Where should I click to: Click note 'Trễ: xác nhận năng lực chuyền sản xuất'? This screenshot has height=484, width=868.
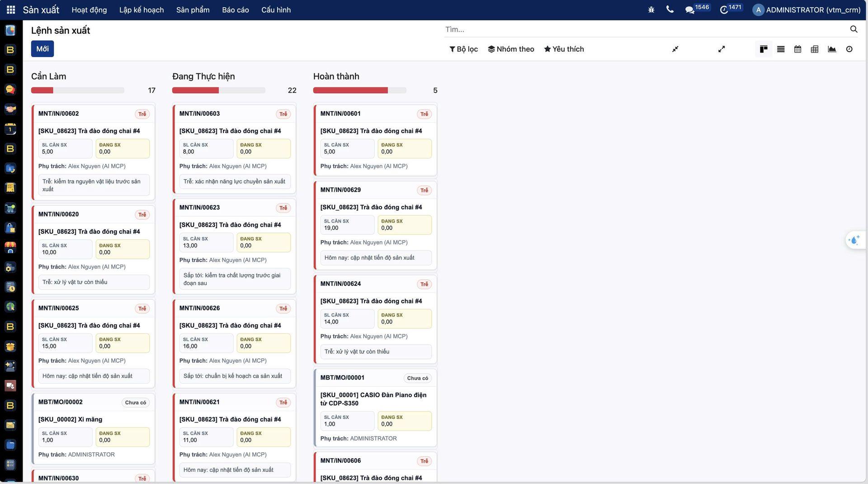click(x=234, y=181)
